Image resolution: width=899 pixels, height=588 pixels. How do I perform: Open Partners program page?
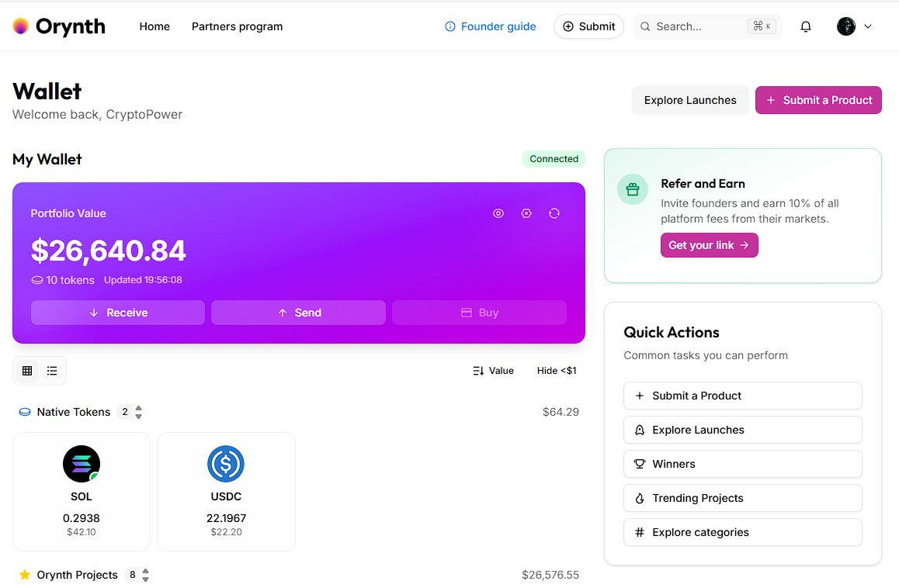click(x=237, y=26)
